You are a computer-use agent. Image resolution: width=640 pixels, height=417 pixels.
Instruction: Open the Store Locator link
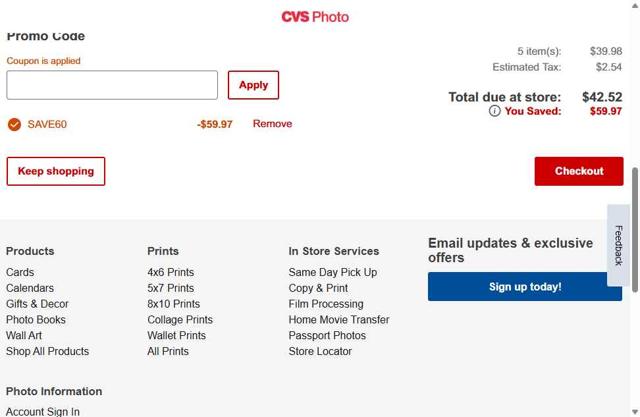pyautogui.click(x=320, y=352)
